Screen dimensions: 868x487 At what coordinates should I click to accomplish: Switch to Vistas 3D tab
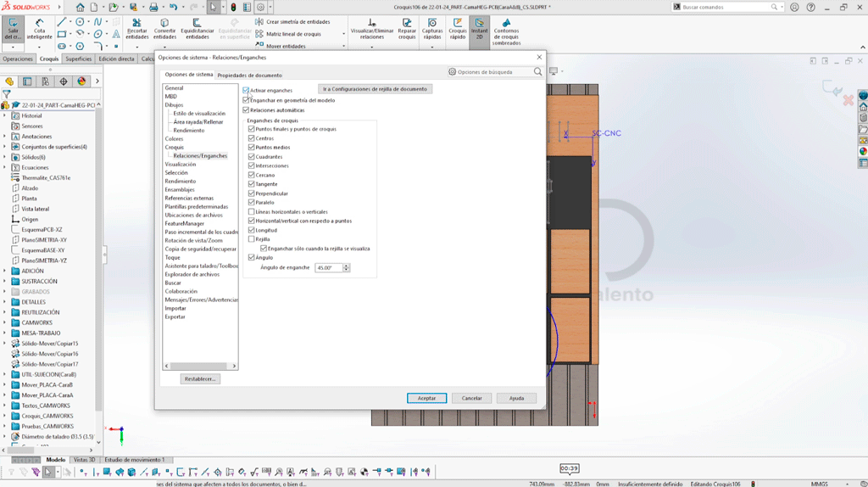84,460
